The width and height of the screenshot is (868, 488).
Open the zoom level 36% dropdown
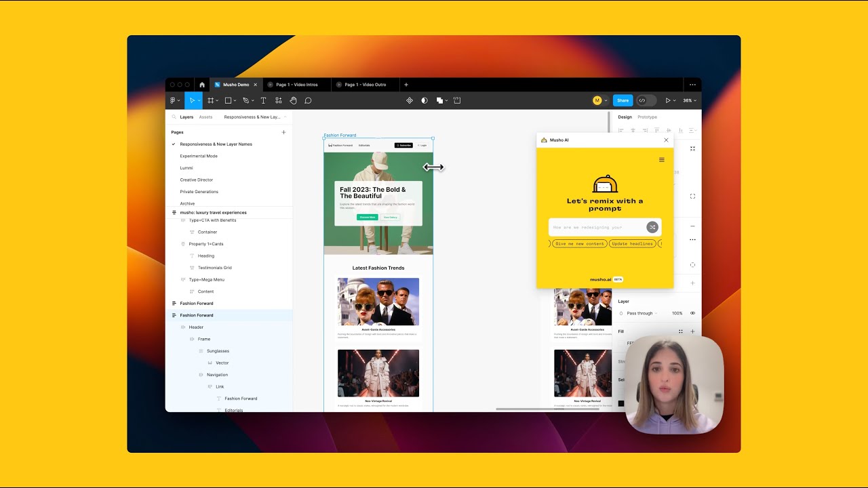click(x=689, y=100)
